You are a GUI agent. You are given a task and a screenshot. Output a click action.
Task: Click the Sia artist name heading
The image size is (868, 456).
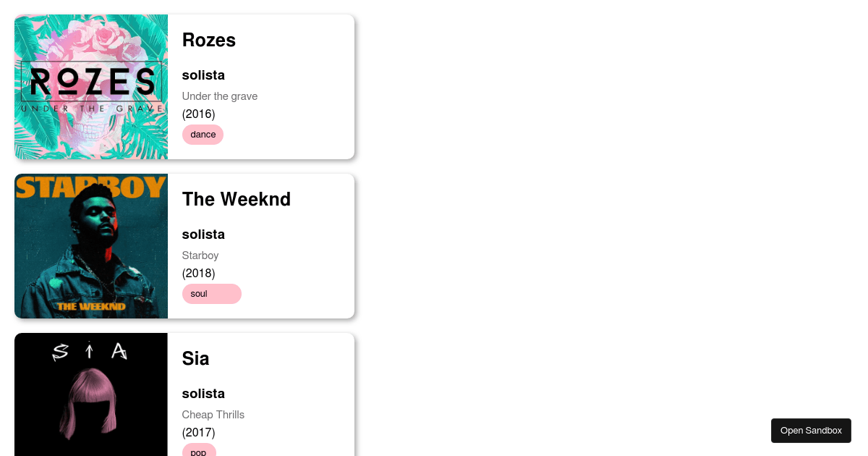point(195,359)
